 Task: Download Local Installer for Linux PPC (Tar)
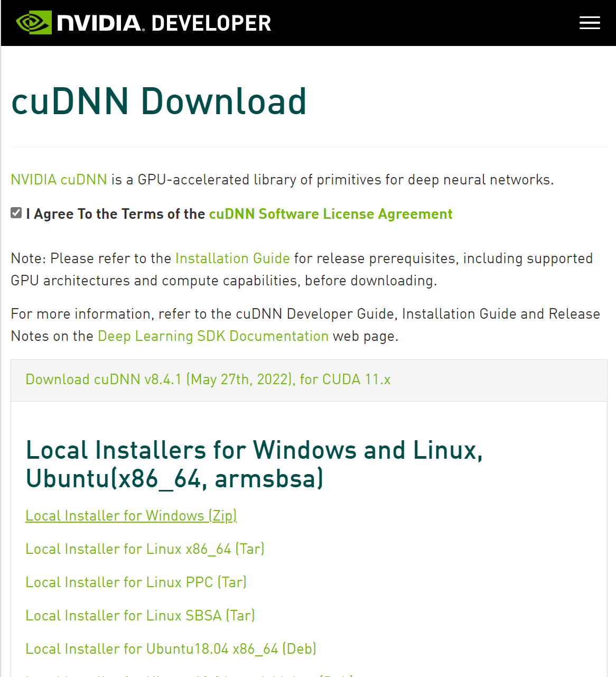(136, 582)
